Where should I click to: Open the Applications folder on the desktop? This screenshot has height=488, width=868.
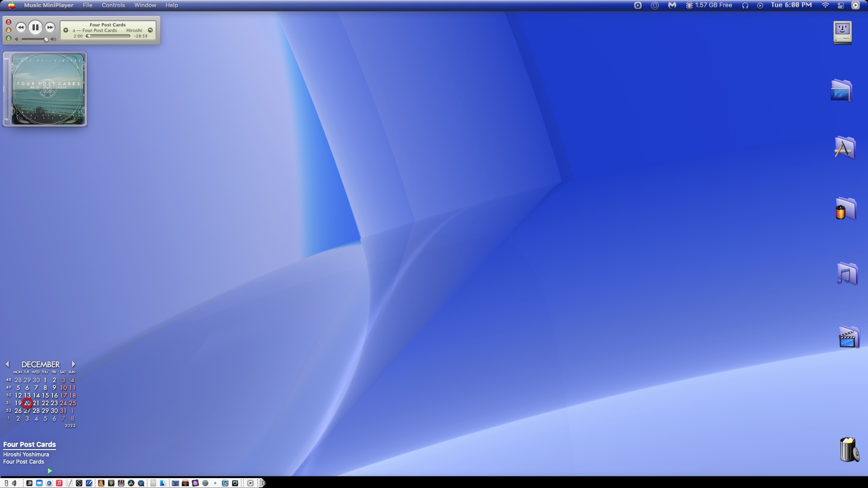pyautogui.click(x=844, y=148)
